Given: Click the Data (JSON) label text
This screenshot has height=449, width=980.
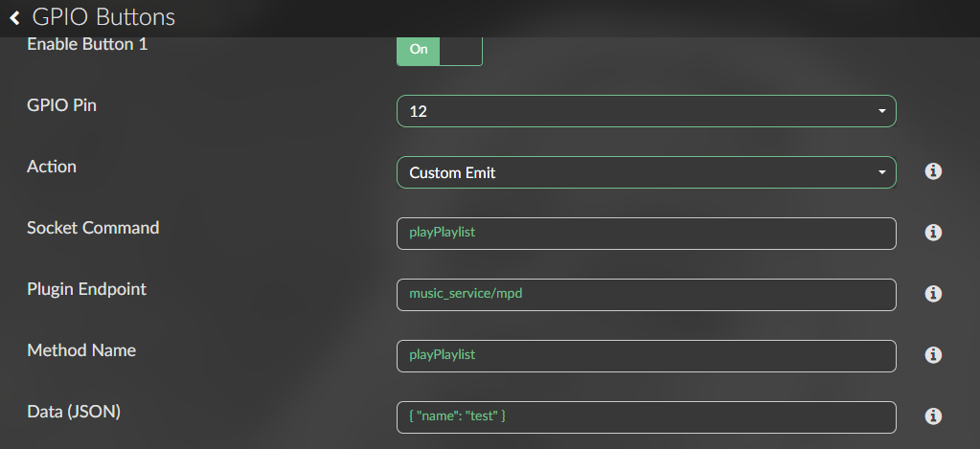Looking at the screenshot, I should [74, 412].
